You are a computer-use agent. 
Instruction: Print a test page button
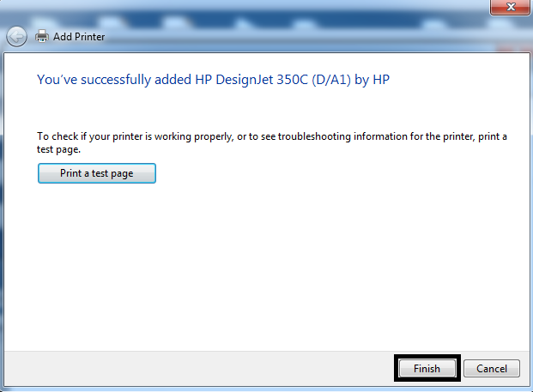tap(97, 173)
